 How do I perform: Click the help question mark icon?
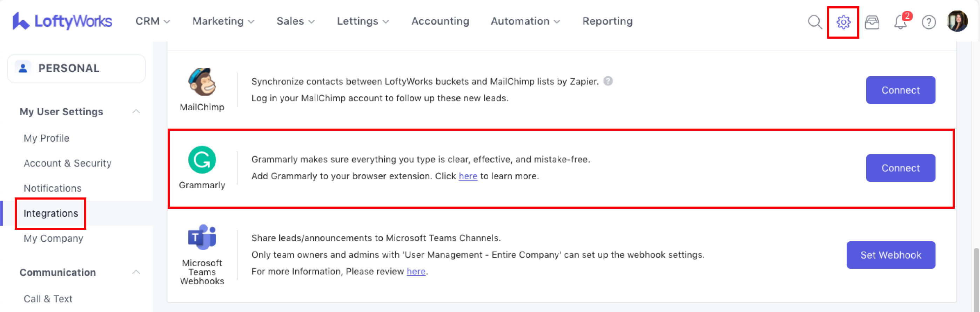coord(929,22)
